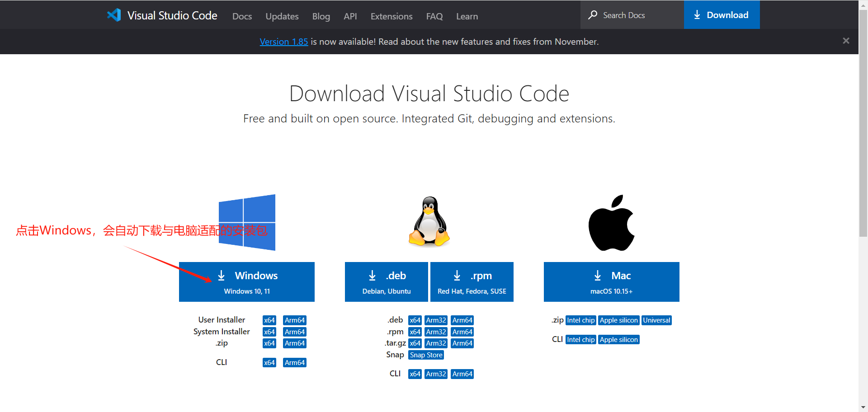
Task: Click the Linux Tux penguin image
Action: pos(429,221)
